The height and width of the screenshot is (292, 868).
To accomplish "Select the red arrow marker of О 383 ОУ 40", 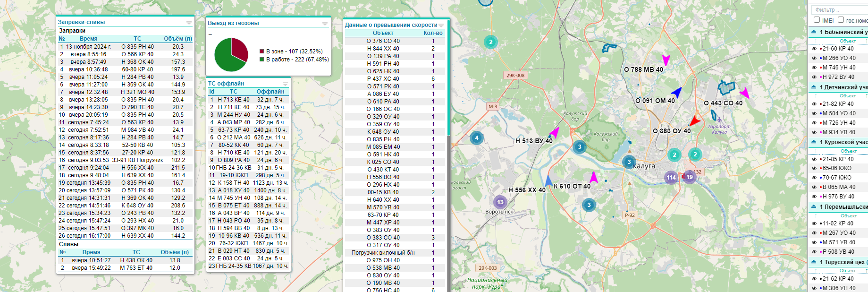I will [x=694, y=120].
